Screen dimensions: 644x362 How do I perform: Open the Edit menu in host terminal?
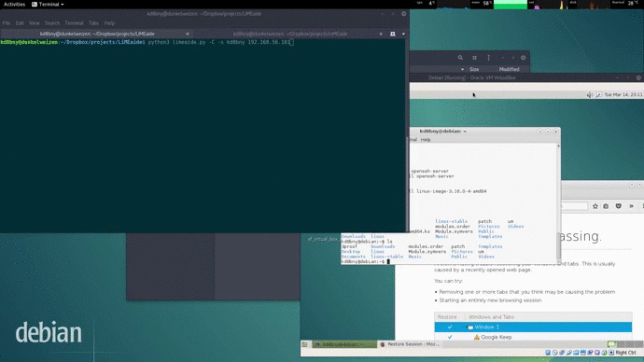coord(20,23)
